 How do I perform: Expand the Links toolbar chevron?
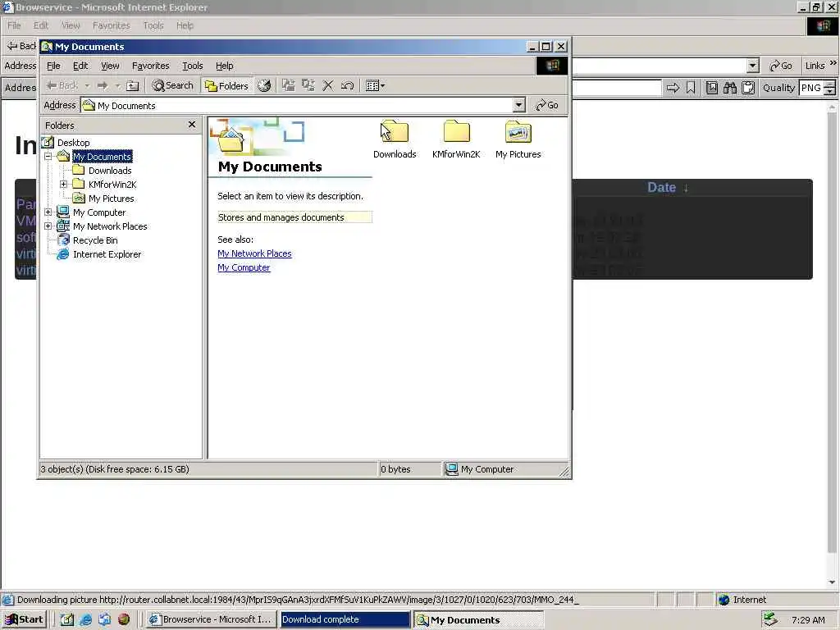[x=833, y=63]
